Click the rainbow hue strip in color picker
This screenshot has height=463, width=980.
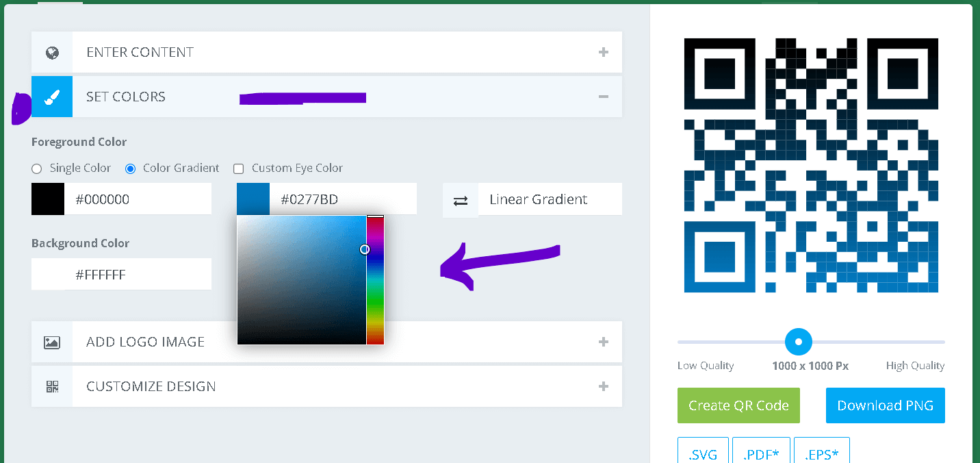pyautogui.click(x=375, y=281)
